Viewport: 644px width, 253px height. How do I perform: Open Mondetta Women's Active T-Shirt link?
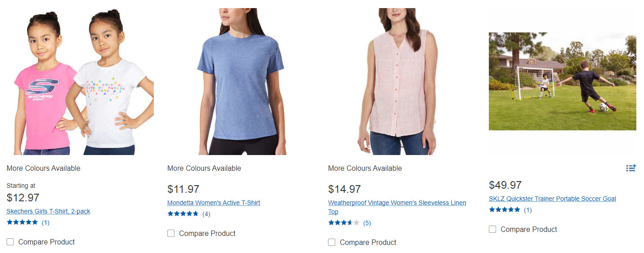214,203
